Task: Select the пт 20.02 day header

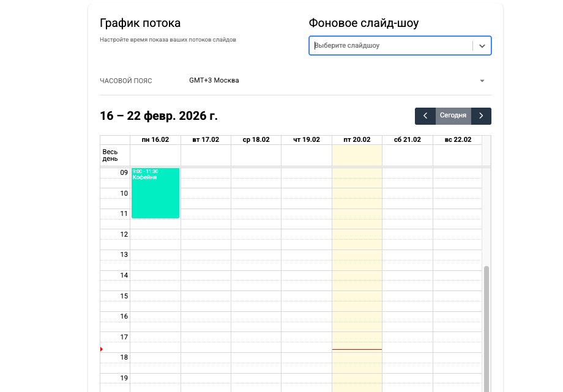Action: click(x=357, y=140)
